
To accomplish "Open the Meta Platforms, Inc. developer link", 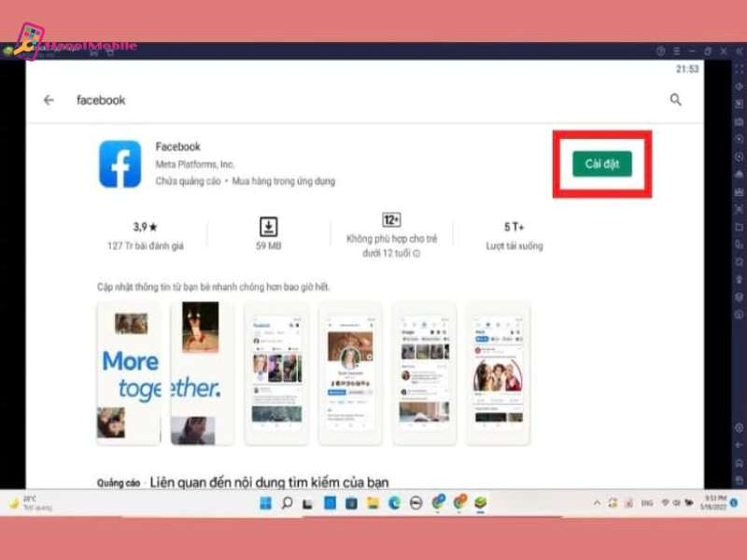I will [195, 164].
